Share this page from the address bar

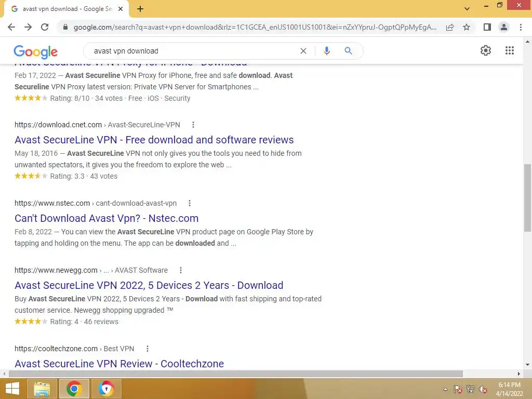tap(450, 27)
